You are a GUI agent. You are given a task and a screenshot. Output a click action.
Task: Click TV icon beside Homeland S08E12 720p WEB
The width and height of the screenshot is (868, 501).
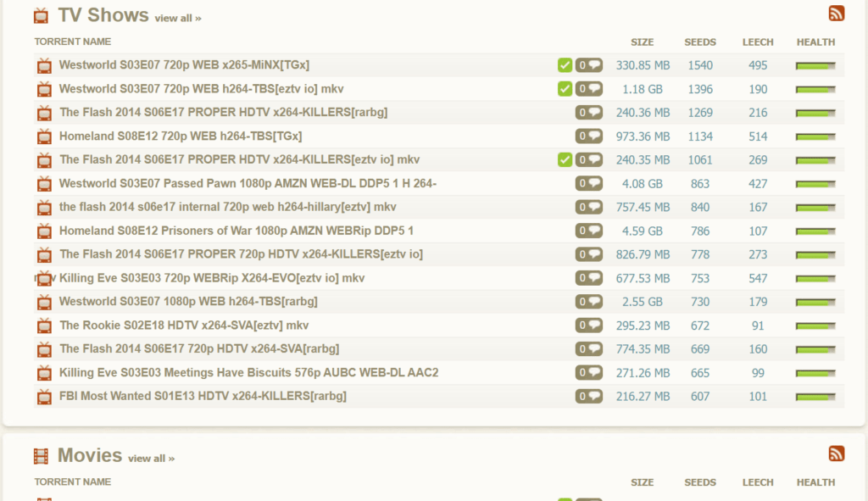44,136
